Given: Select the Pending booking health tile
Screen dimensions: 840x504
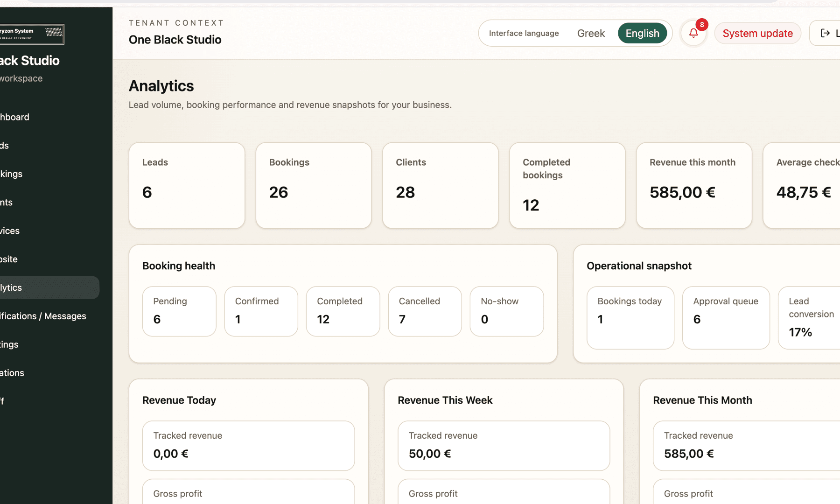Looking at the screenshot, I should pyautogui.click(x=179, y=311).
